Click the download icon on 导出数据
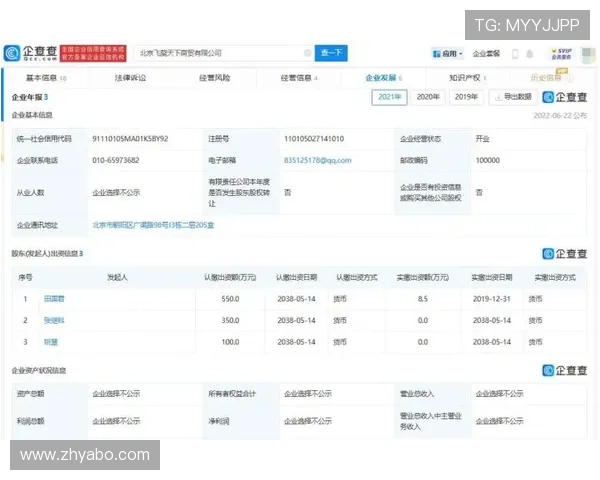600x480 pixels. [x=498, y=97]
